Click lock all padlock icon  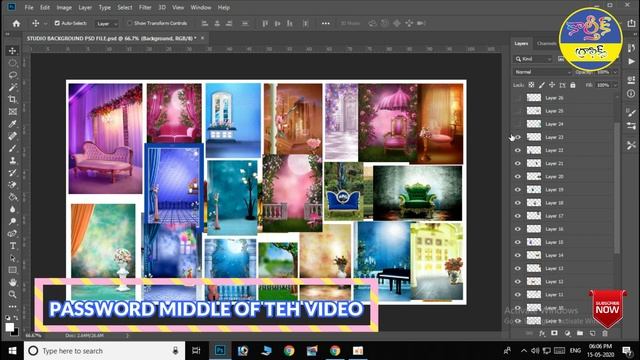pyautogui.click(x=573, y=85)
